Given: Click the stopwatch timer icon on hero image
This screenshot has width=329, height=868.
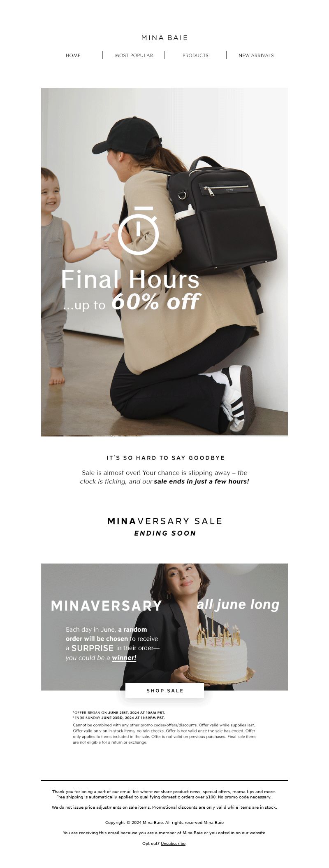Looking at the screenshot, I should coord(138,231).
